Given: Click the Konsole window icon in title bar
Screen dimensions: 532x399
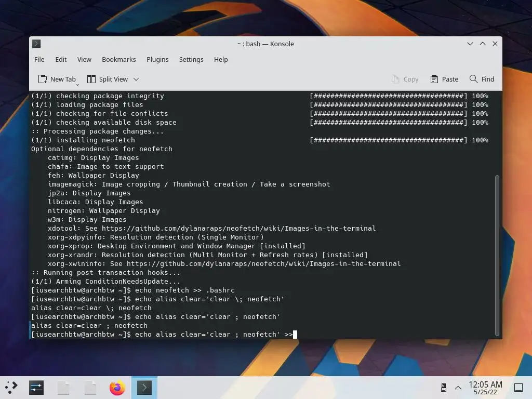Looking at the screenshot, I should (36, 44).
